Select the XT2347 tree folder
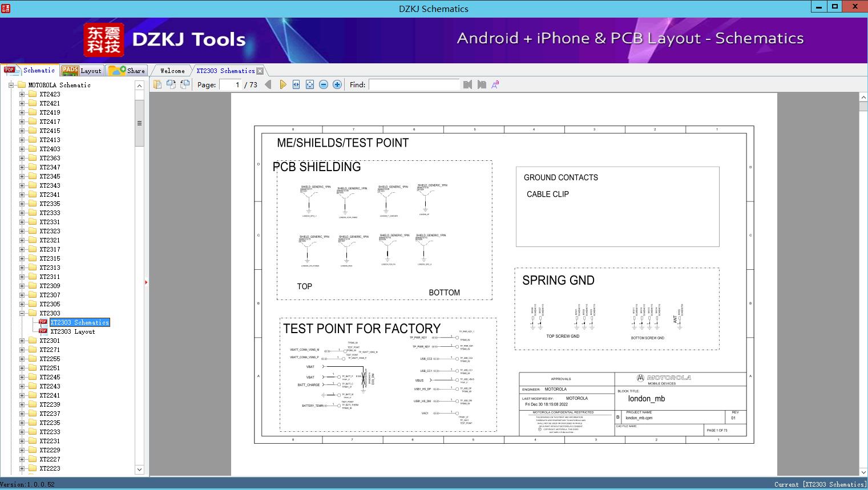Image resolution: width=868 pixels, height=490 pixels. [50, 167]
